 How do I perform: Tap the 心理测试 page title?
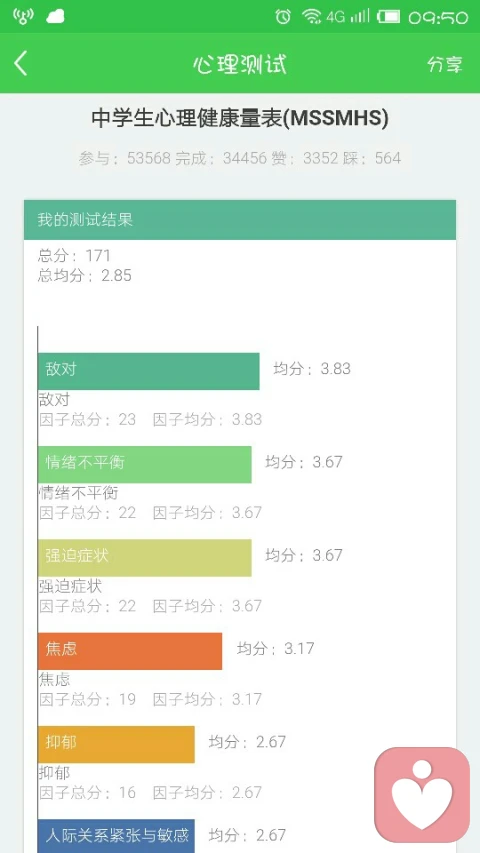(240, 64)
